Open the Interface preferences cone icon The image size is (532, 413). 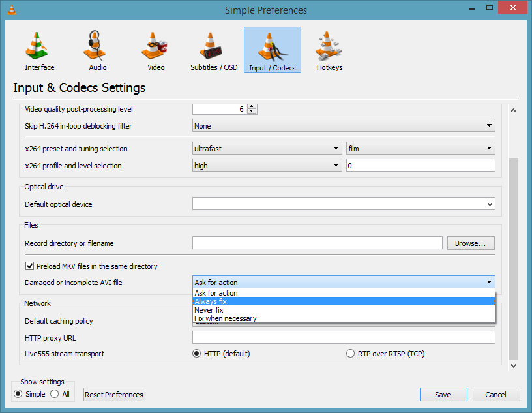(x=37, y=47)
